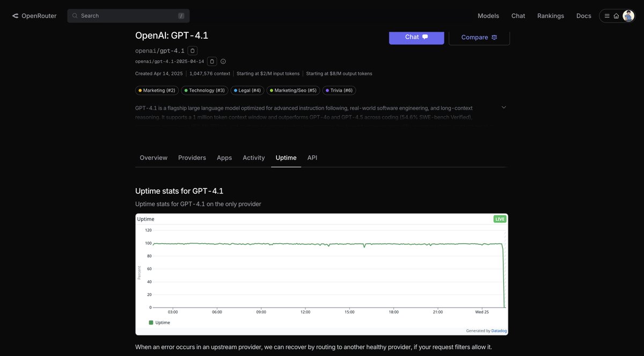Open the hamburger menu icon
Image resolution: width=644 pixels, height=356 pixels.
607,16
